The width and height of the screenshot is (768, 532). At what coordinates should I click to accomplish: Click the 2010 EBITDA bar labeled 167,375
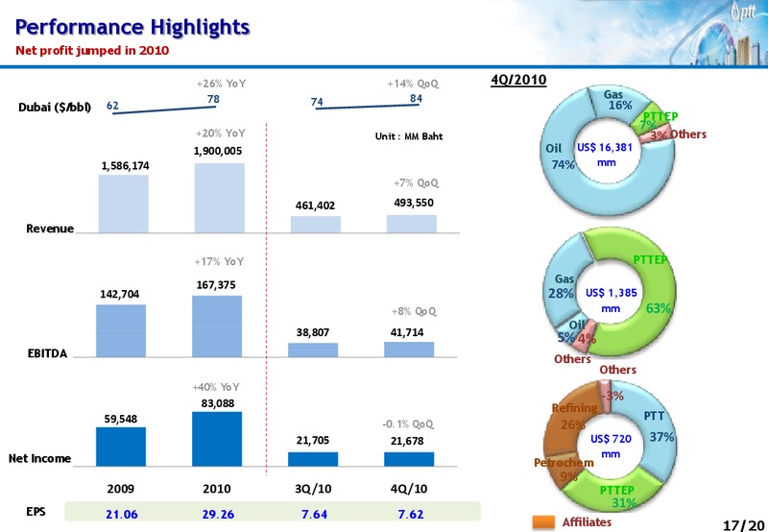click(x=217, y=326)
